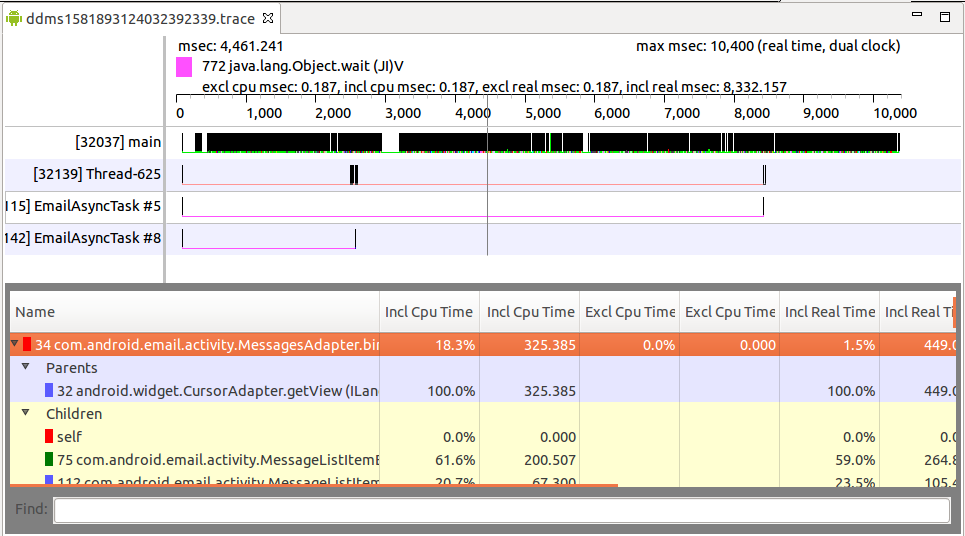Click the blue swatch beside CursorAdapter.getView
Image resolution: width=965 pixels, height=536 pixels.
point(49,390)
